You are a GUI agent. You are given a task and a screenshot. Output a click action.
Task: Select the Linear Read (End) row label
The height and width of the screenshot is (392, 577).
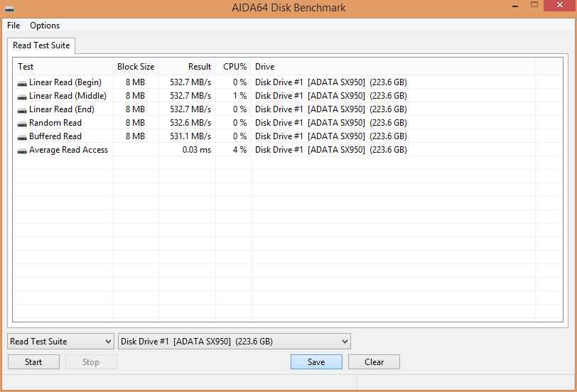pyautogui.click(x=62, y=109)
